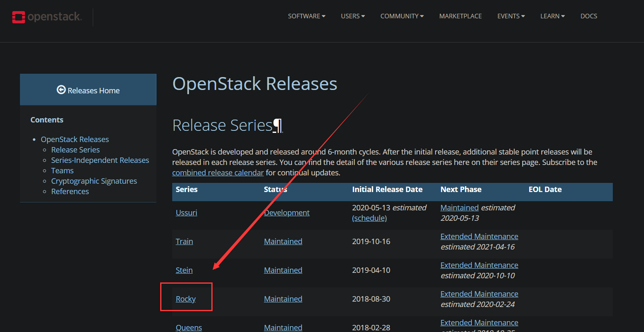
Task: Click the Maintained status in the Train row
Action: [x=283, y=241]
